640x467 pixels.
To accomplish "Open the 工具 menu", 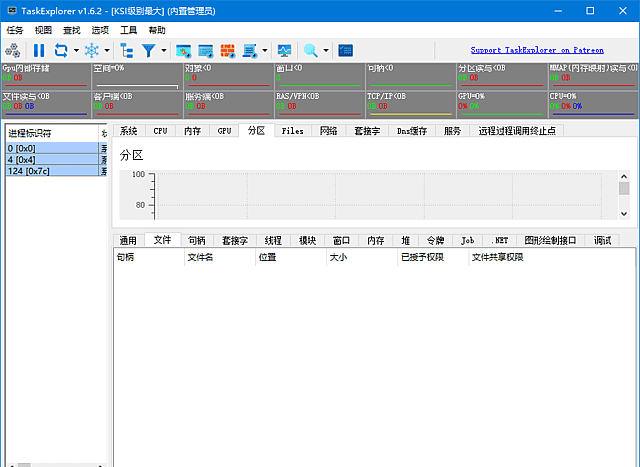I will pos(129,30).
